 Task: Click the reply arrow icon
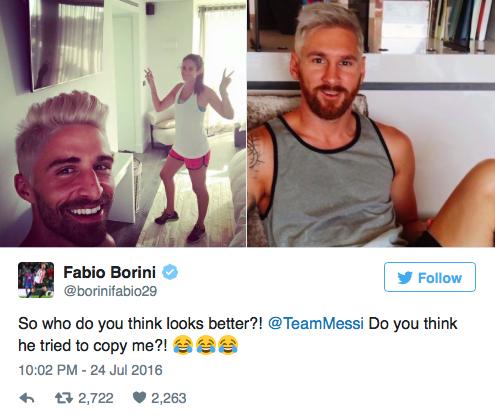27,398
